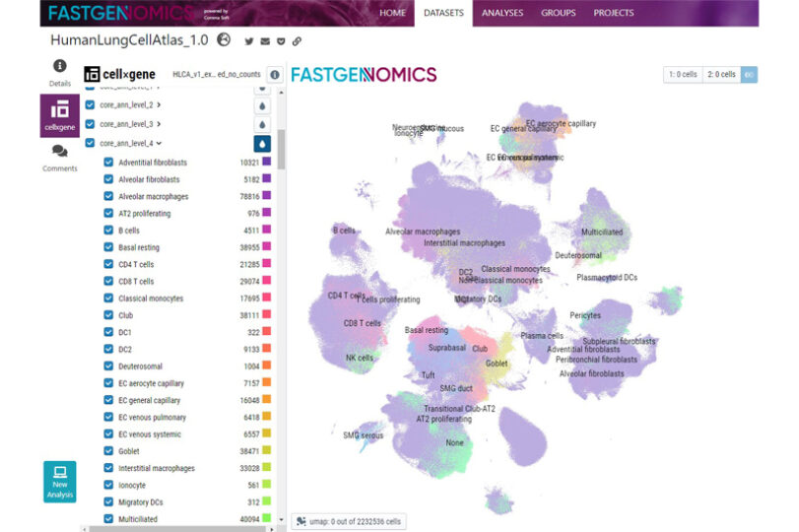
Task: Click 'NK cells' cluster label on UMAP
Action: click(360, 358)
